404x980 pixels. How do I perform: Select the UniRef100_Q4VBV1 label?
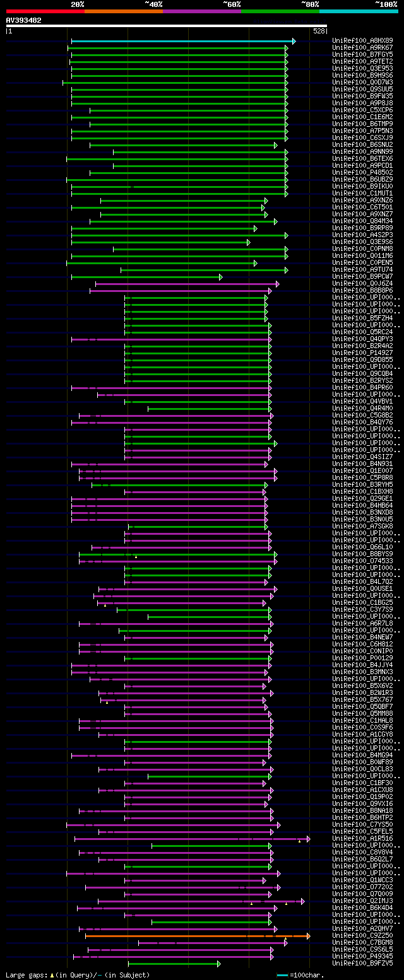[x=362, y=402]
